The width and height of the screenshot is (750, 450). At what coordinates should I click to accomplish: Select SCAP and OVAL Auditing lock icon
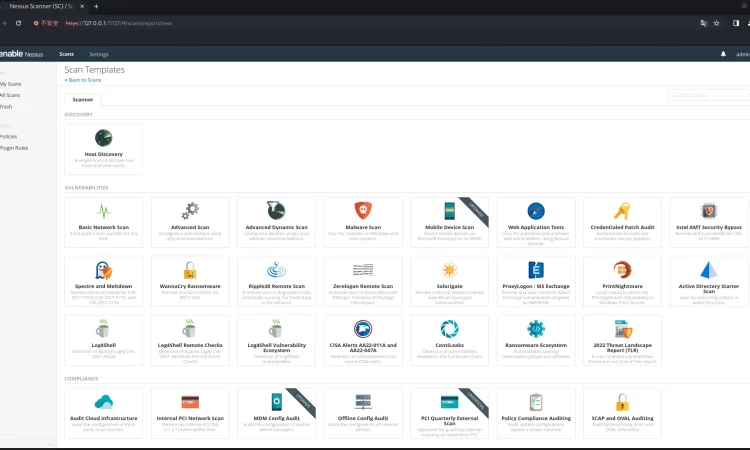[x=622, y=402]
